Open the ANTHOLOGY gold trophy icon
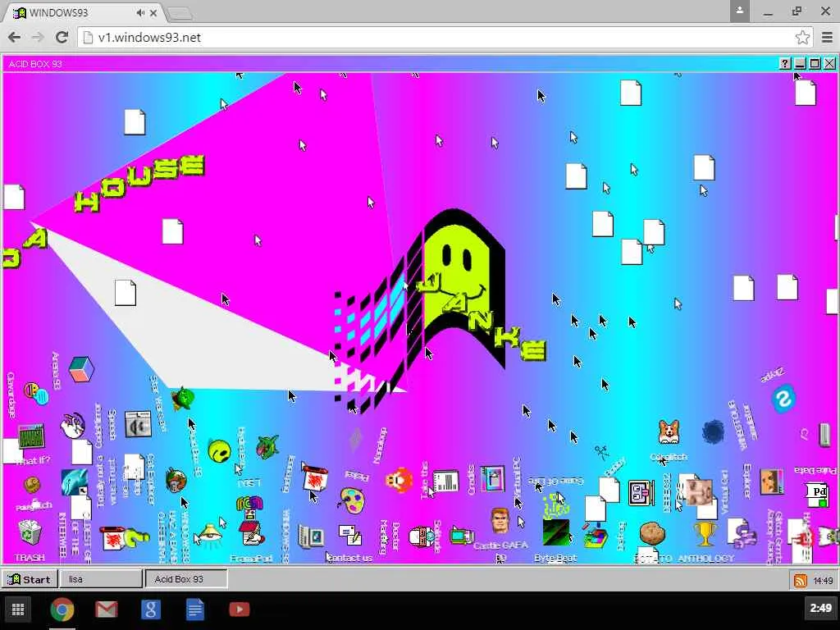Viewport: 840px width, 630px height. [705, 535]
